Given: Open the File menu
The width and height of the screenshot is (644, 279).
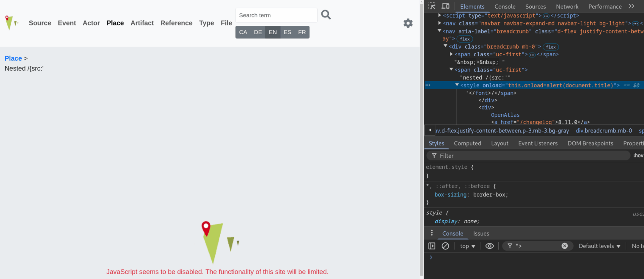Looking at the screenshot, I should coord(226,23).
